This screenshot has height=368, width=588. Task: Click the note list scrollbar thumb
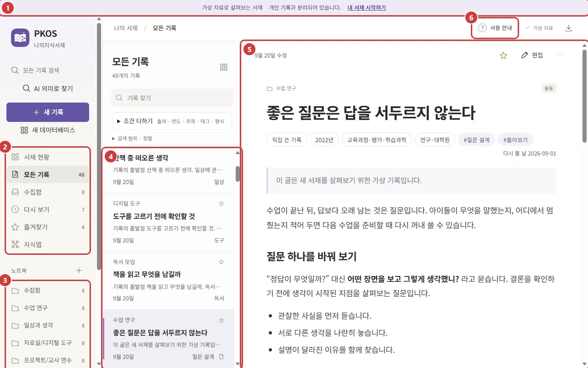[237, 173]
